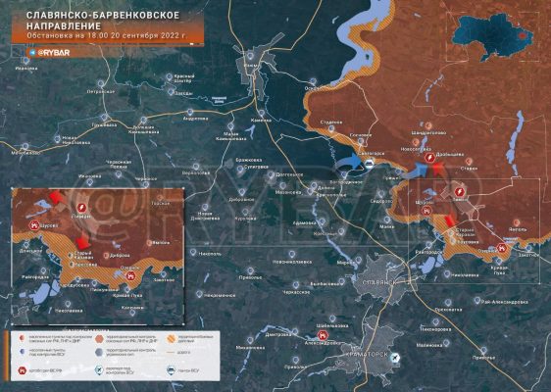Click the red artillery icon near Alexandrovka
The height and width of the screenshot is (392, 551).
click(322, 335)
